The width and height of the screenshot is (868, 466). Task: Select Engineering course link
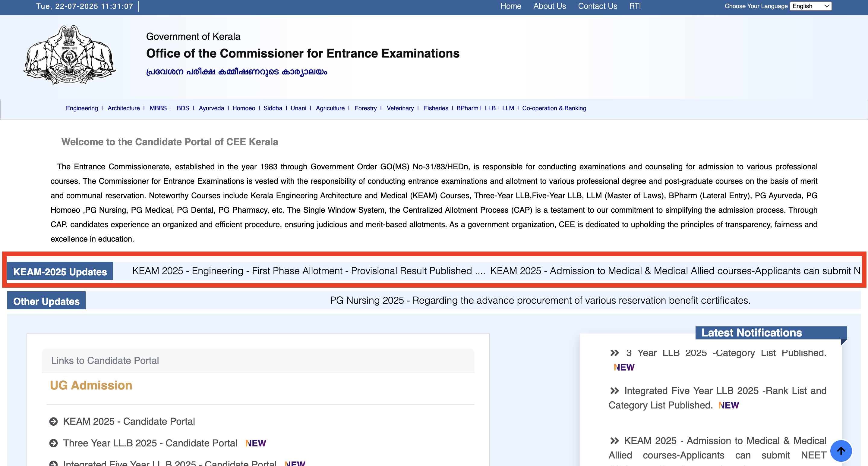pyautogui.click(x=82, y=108)
